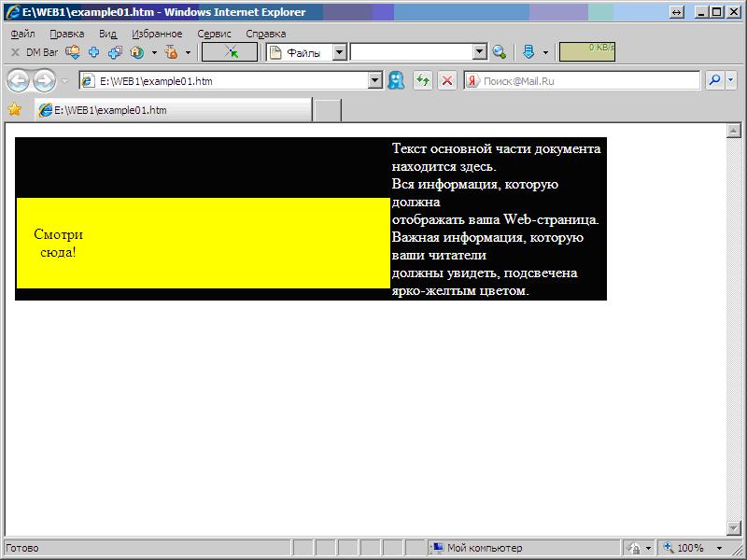Open the Избранное menu
Image resolution: width=747 pixels, height=560 pixels.
click(157, 34)
